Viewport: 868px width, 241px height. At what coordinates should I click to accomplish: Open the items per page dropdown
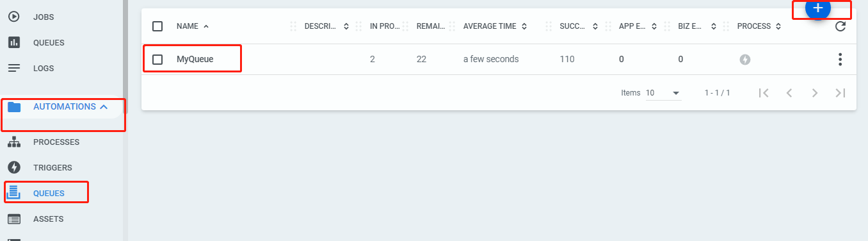pyautogui.click(x=663, y=93)
